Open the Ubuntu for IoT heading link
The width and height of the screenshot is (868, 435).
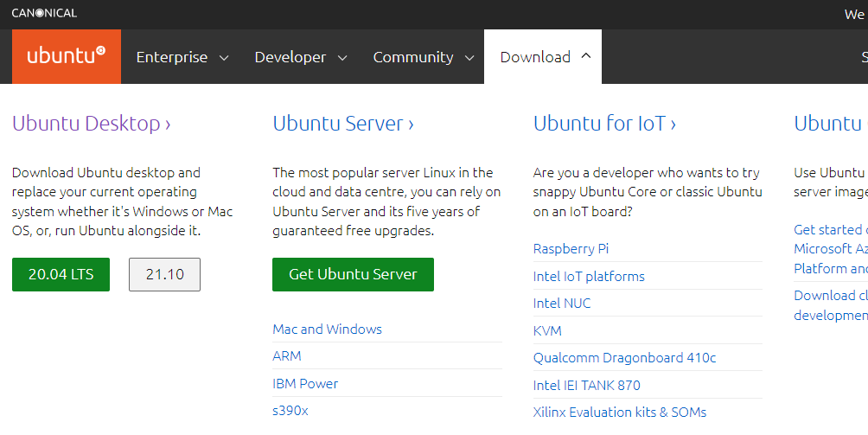click(604, 123)
